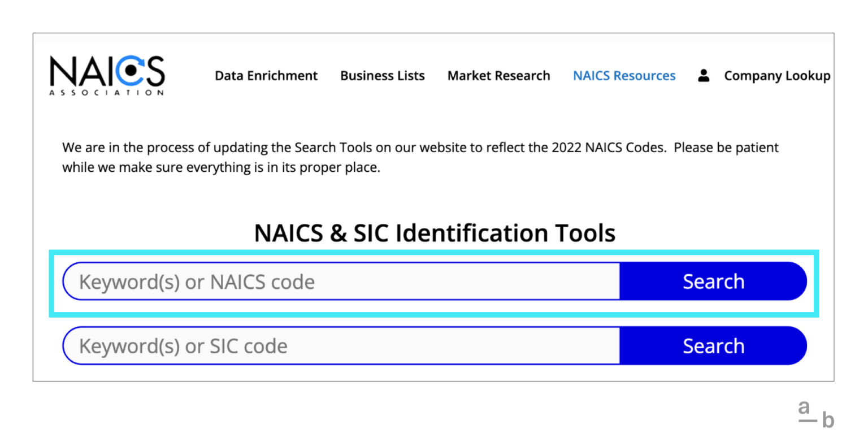The height and width of the screenshot is (446, 868).
Task: Select the NAICS & SIC Identification Tools heading
Action: pyautogui.click(x=434, y=232)
